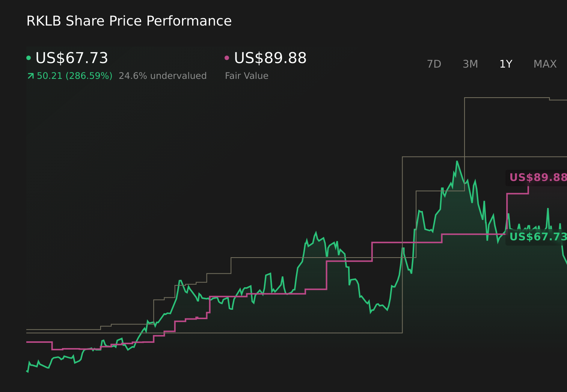Open the 7D time range view
The image size is (567, 392).
click(x=434, y=64)
